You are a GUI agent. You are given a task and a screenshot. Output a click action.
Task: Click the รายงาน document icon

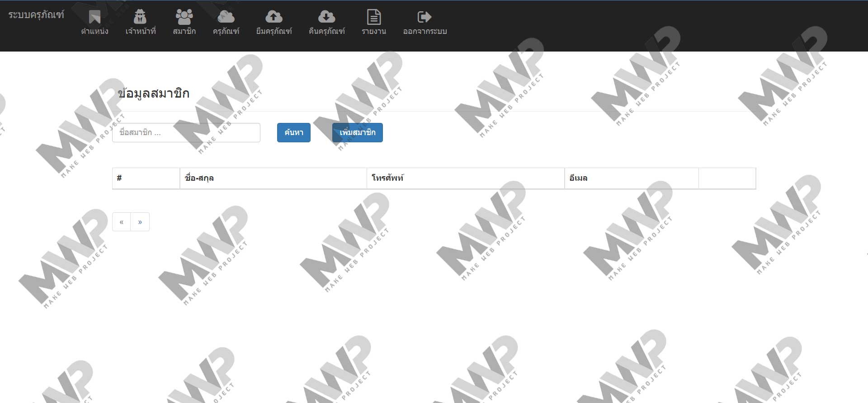click(x=374, y=17)
